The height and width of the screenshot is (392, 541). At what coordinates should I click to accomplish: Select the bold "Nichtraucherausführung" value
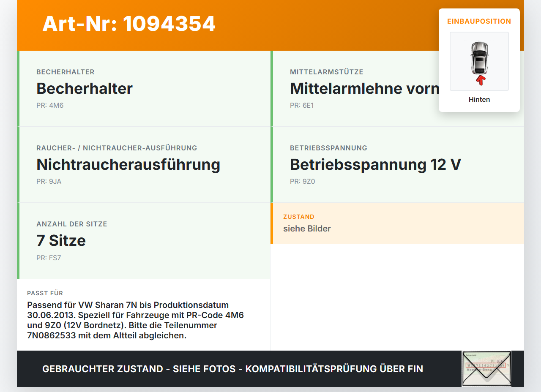click(128, 164)
